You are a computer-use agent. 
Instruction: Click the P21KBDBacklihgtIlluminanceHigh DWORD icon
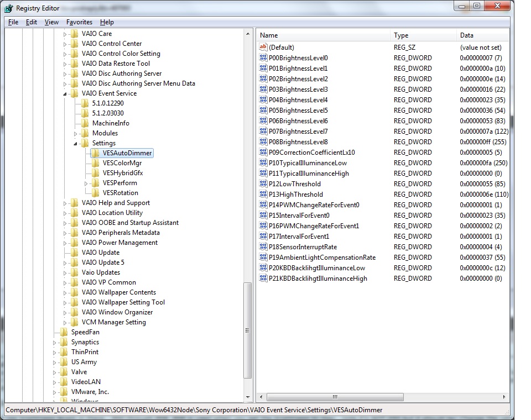263,278
